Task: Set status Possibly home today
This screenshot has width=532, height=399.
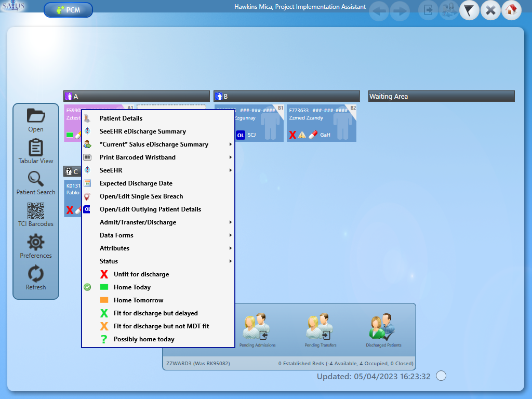Action: (158, 339)
